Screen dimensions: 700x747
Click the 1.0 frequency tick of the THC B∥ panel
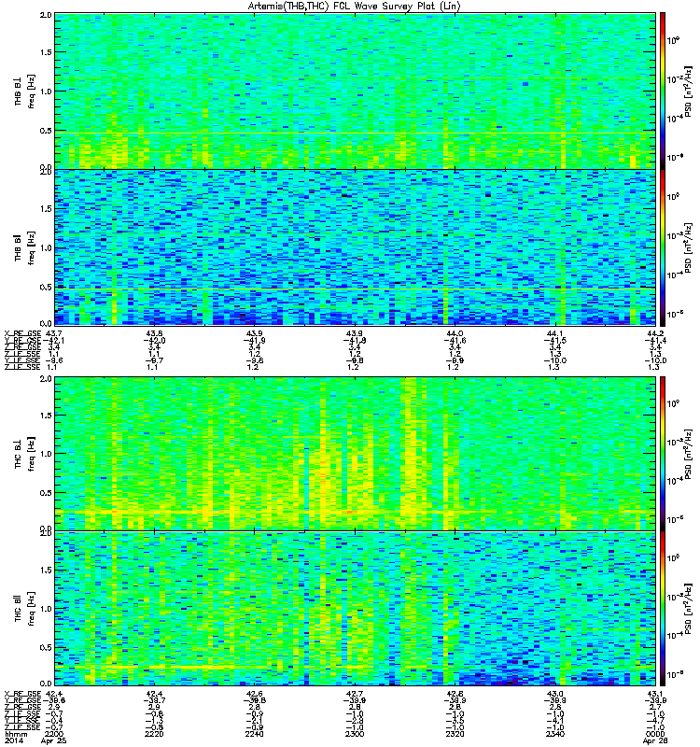46,609
